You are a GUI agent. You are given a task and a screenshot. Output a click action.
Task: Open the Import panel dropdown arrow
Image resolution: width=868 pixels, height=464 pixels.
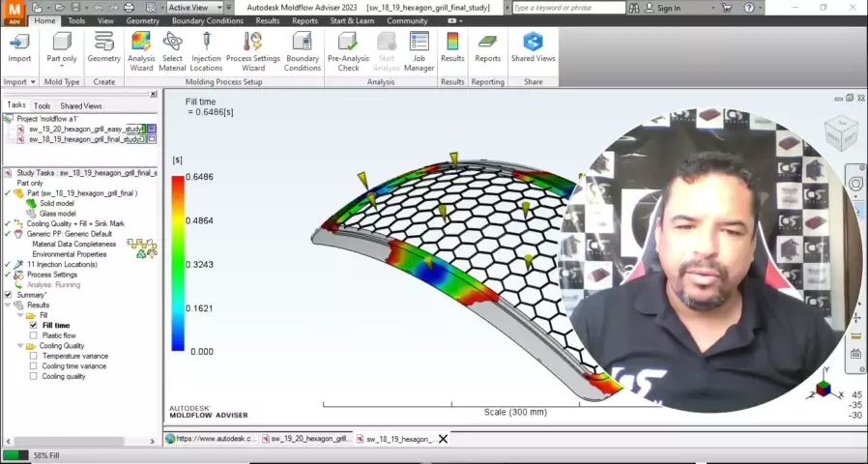point(33,82)
